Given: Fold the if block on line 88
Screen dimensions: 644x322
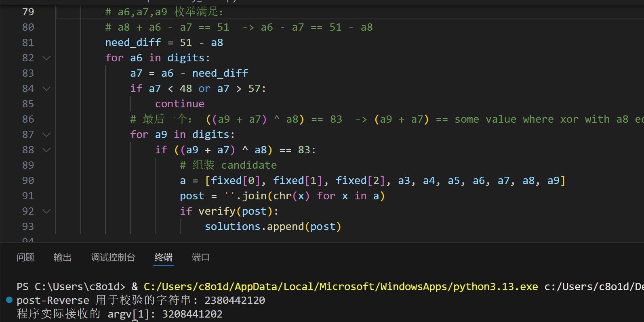Looking at the screenshot, I should tap(46, 150).
